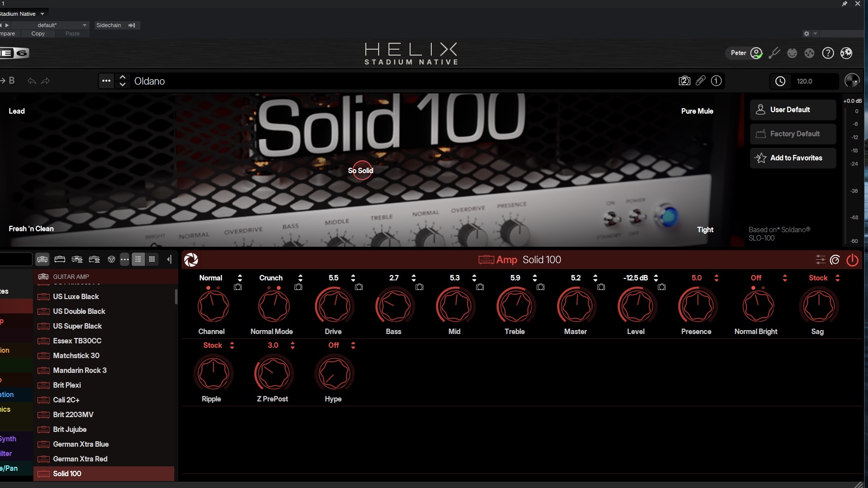Switch to grid view in model browser
This screenshot has height=488, width=868.
tap(152, 259)
